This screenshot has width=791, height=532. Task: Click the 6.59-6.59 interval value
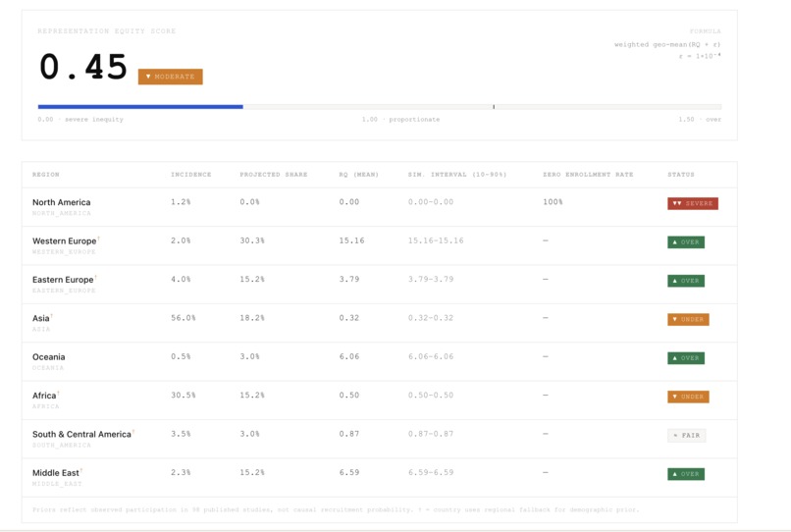click(x=431, y=472)
